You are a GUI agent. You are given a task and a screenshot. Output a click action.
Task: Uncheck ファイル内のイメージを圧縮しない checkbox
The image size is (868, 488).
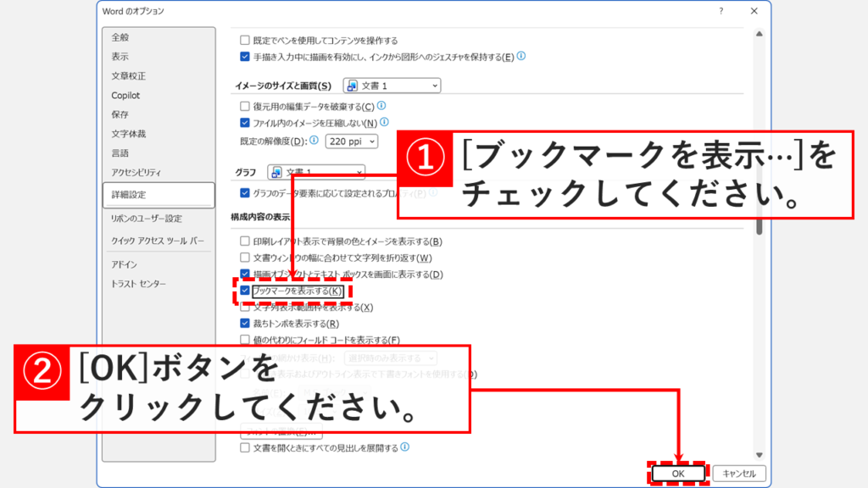(245, 123)
